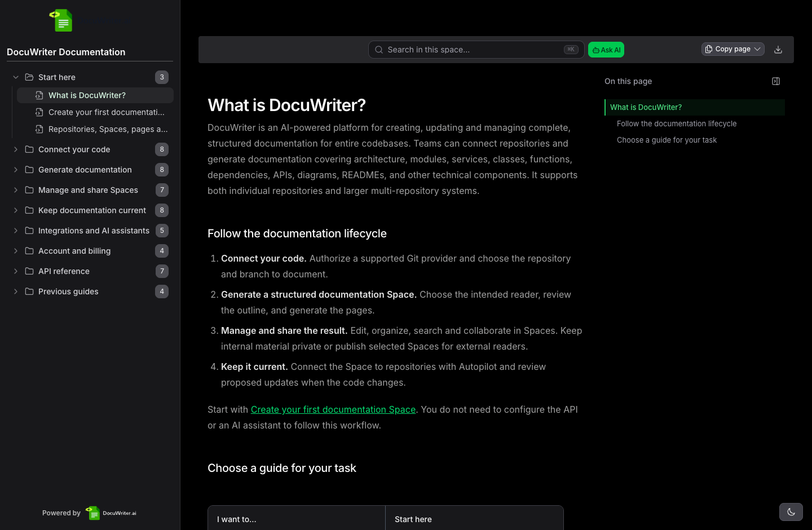Click the Powered by text in the footer
The width and height of the screenshot is (812, 530).
[x=61, y=513]
